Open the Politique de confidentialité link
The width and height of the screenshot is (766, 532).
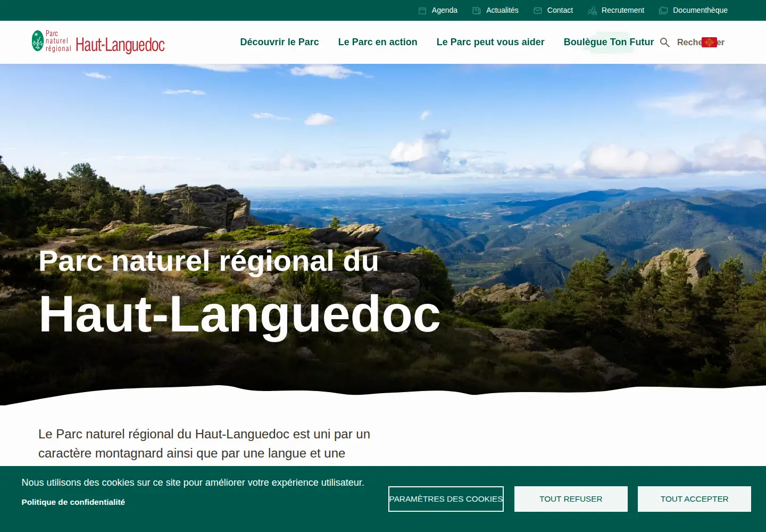pyautogui.click(x=73, y=502)
